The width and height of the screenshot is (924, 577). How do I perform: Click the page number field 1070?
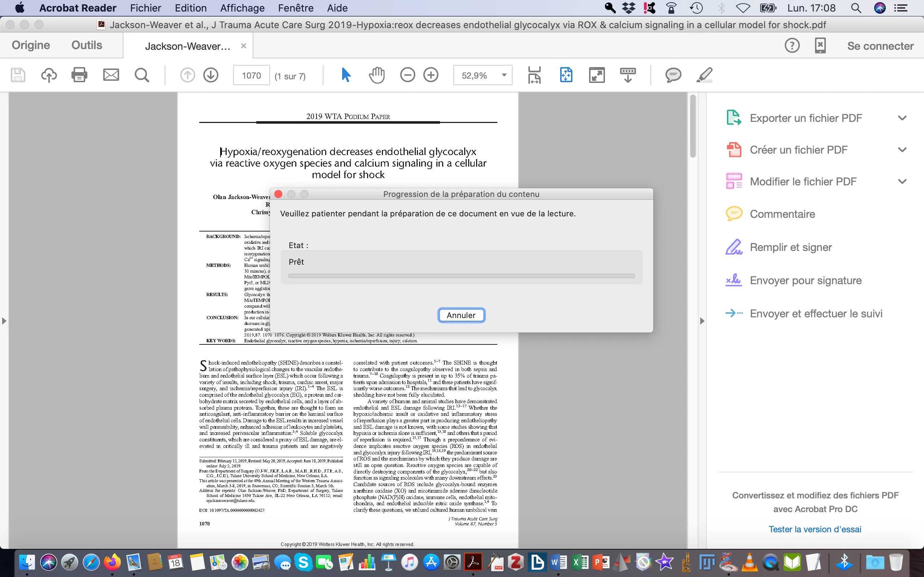tap(251, 76)
